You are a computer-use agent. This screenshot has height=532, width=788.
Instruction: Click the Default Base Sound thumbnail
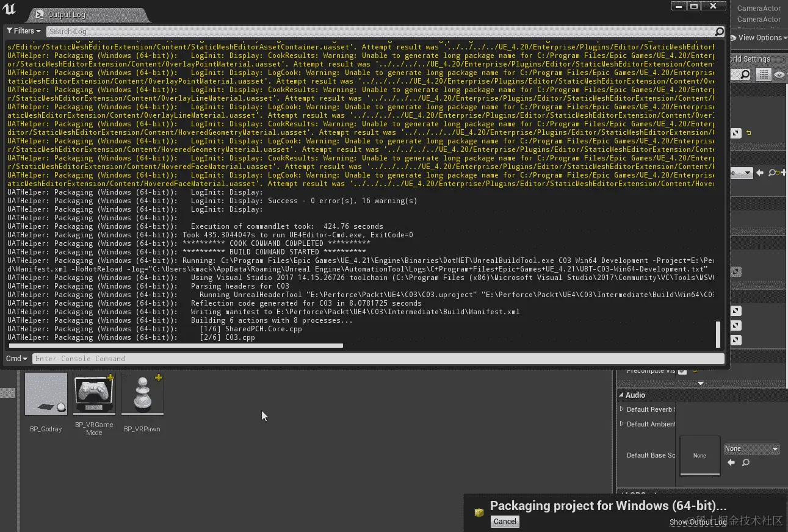click(699, 455)
